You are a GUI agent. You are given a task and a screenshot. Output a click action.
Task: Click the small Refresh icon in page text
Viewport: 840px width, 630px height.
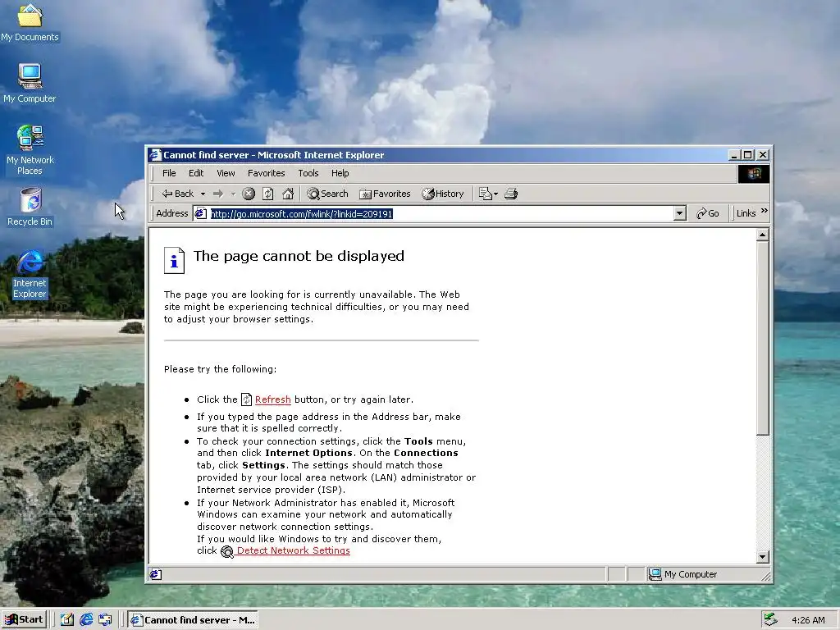(x=246, y=399)
